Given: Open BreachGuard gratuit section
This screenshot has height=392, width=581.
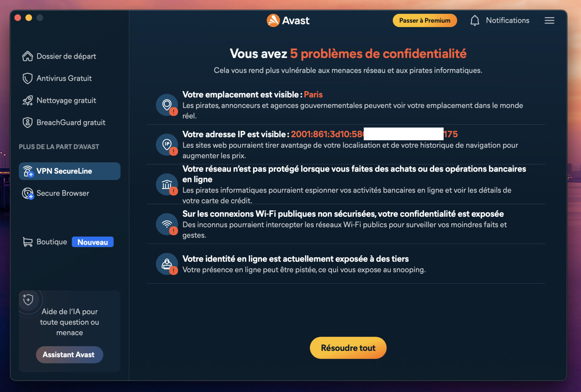Looking at the screenshot, I should click(x=71, y=122).
